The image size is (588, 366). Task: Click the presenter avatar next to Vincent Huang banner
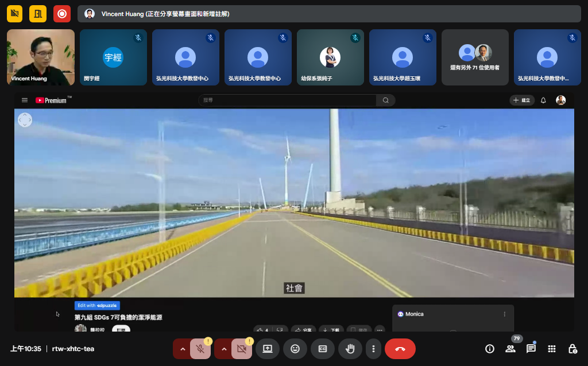tap(89, 14)
